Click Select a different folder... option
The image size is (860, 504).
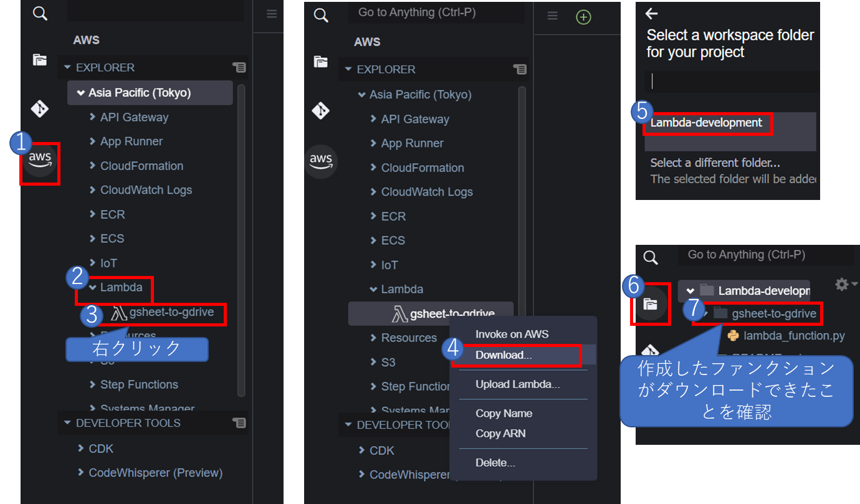715,163
